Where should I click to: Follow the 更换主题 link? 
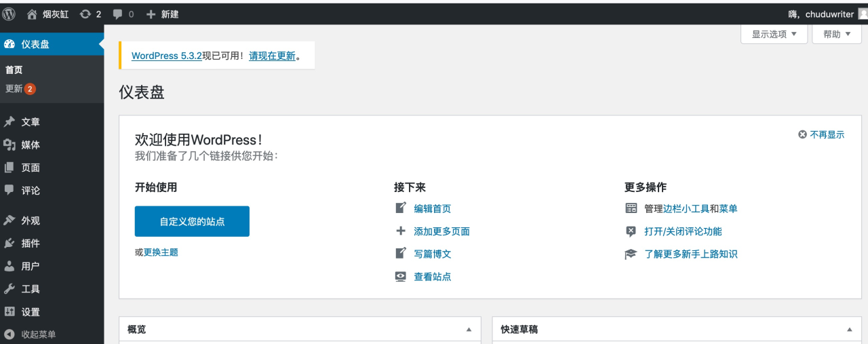tap(161, 252)
